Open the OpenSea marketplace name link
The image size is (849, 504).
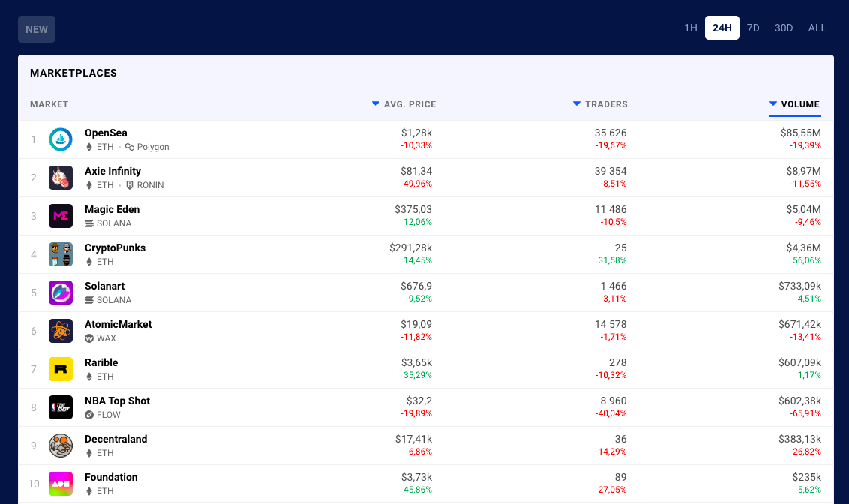[106, 133]
